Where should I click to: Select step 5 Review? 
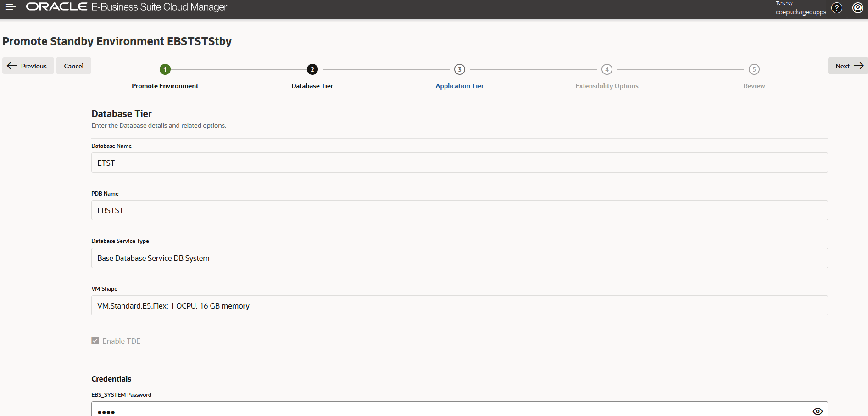[754, 69]
